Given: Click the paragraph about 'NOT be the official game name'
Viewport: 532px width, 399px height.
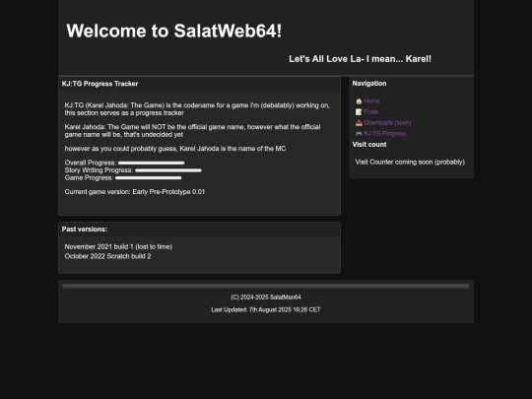Looking at the screenshot, I should (192, 131).
